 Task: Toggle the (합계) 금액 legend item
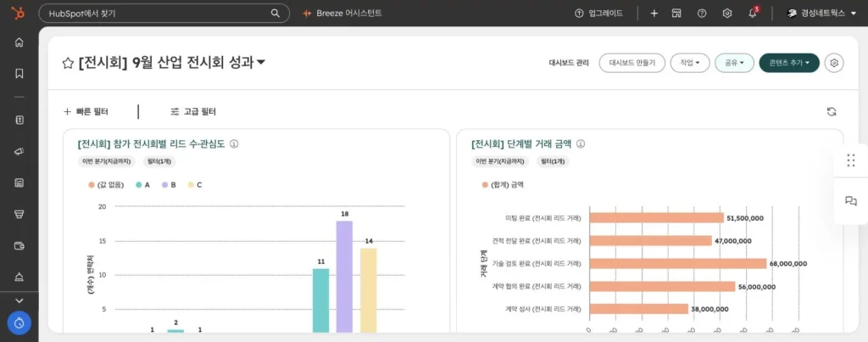(503, 185)
